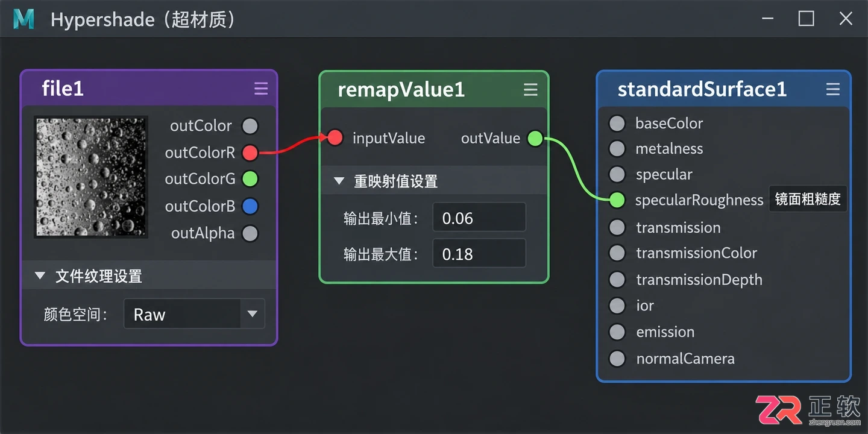Viewport: 868px width, 434px height.
Task: Click the normalCamera input port
Action: point(617,359)
